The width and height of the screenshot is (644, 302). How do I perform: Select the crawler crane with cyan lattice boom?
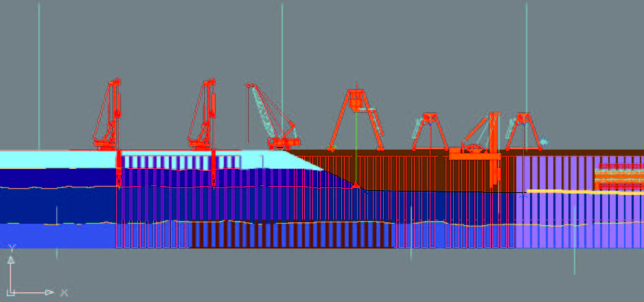(273, 117)
